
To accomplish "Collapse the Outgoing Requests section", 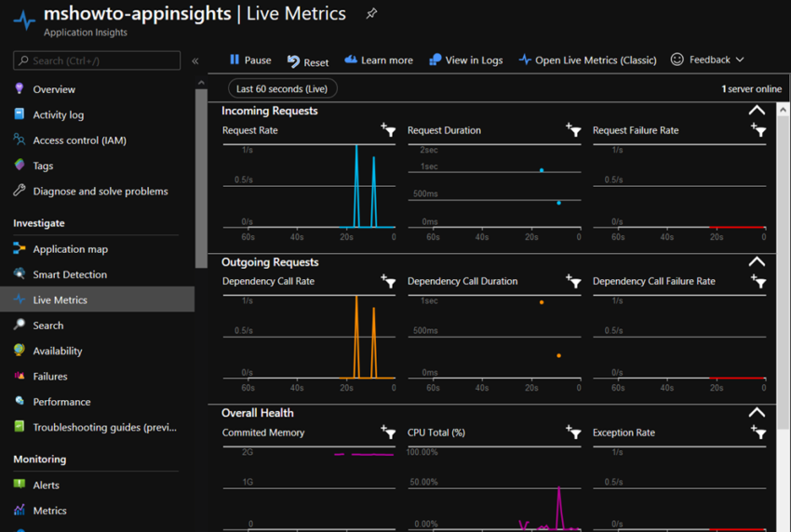I will 757,262.
